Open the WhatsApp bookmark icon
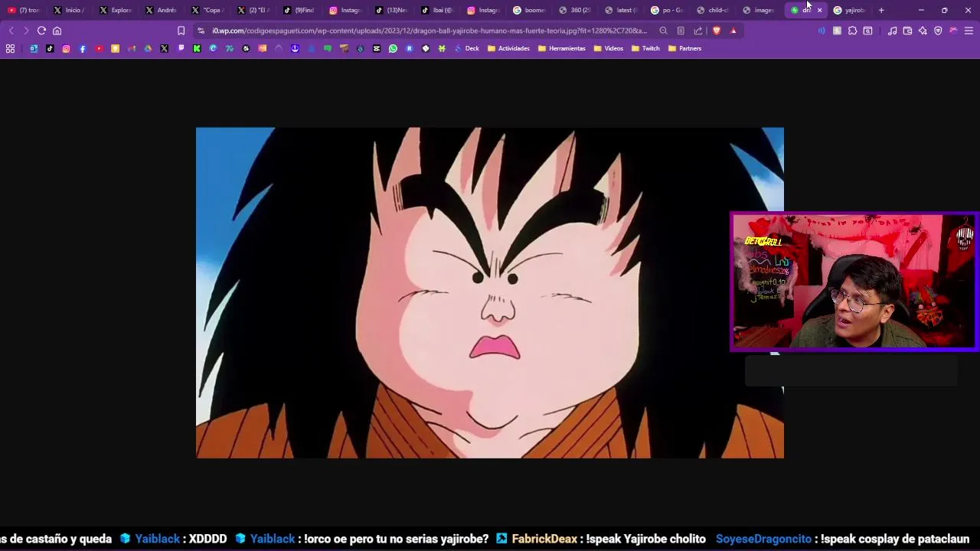Screen dimensions: 980x551 point(393,48)
